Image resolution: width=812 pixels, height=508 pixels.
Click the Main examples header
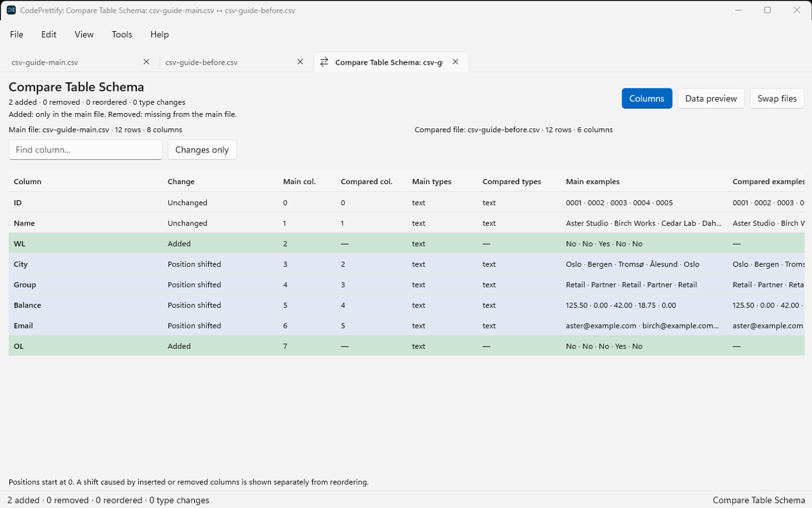pos(593,182)
